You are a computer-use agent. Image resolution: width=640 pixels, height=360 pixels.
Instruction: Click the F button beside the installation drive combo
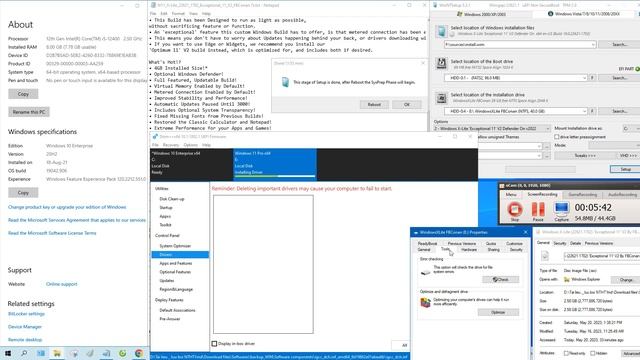(592, 111)
